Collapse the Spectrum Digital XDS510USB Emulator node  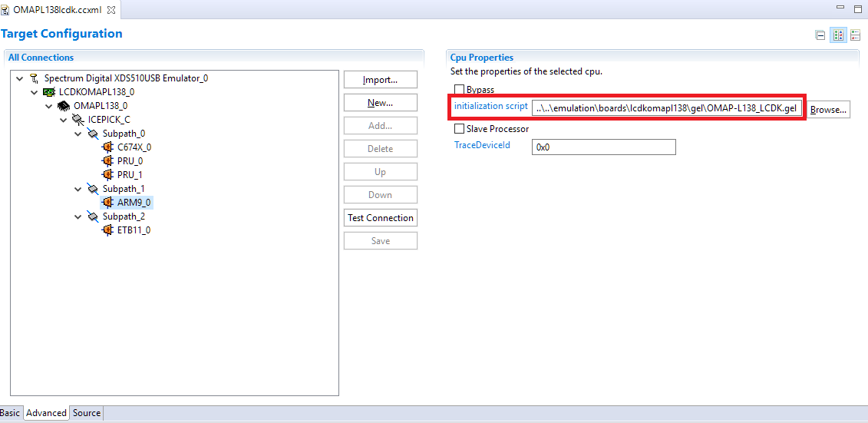pos(19,78)
